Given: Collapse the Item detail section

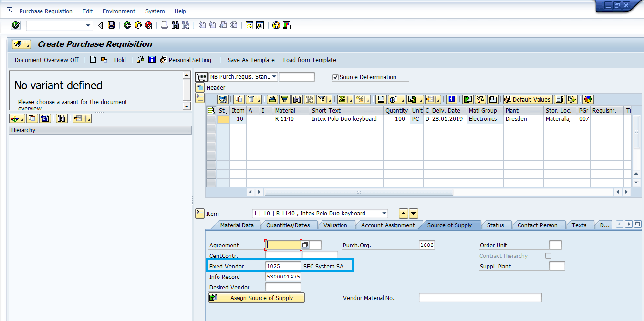Looking at the screenshot, I should click(x=200, y=214).
